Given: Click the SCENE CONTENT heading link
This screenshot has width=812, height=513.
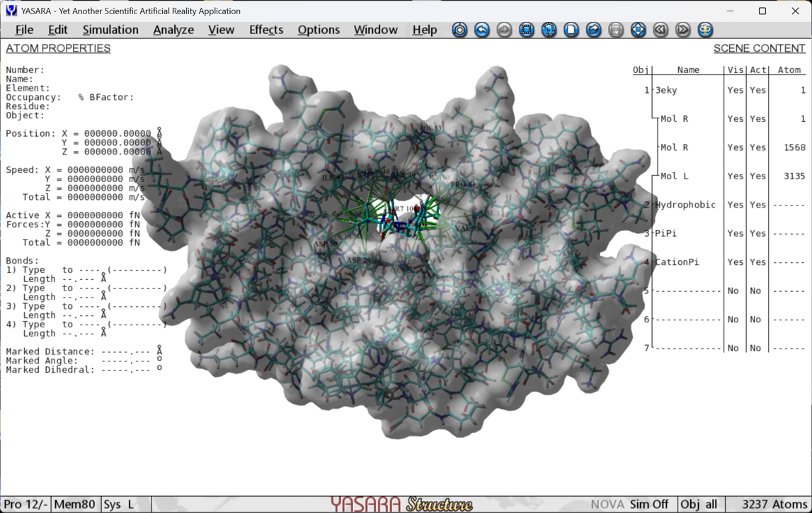Looking at the screenshot, I should point(759,48).
